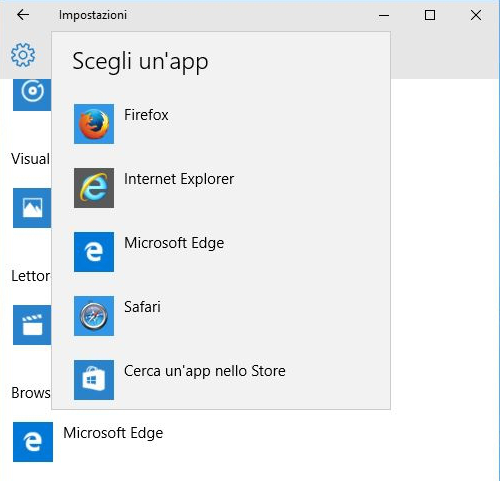Go back with the back arrow

tap(23, 15)
